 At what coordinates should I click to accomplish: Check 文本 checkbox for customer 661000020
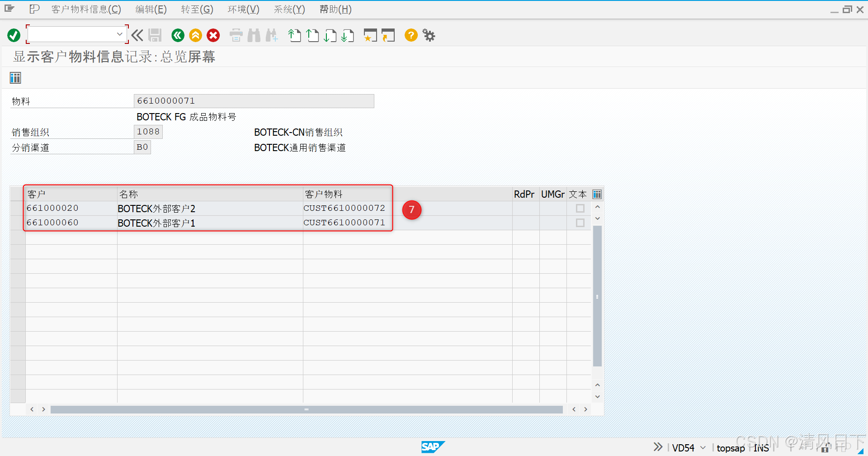580,208
